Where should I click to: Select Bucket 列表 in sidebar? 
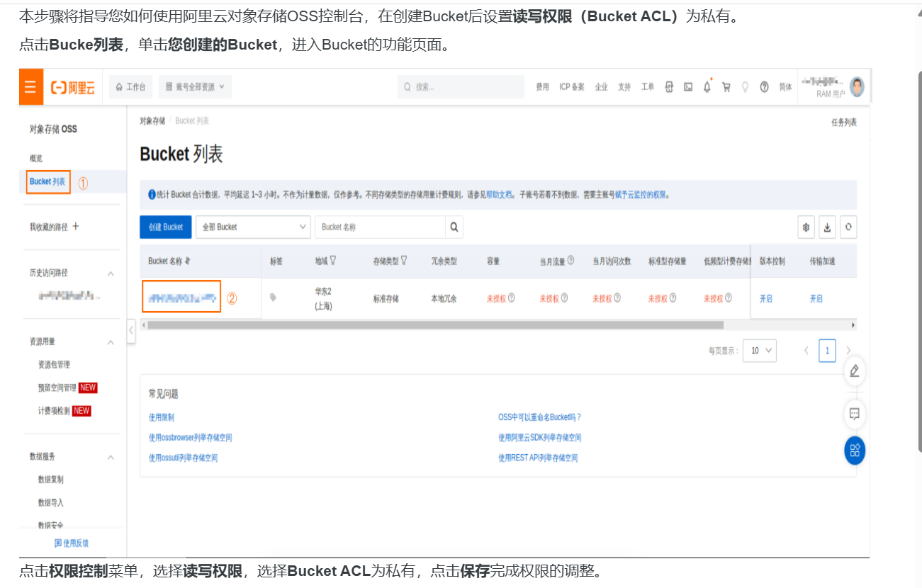[47, 182]
